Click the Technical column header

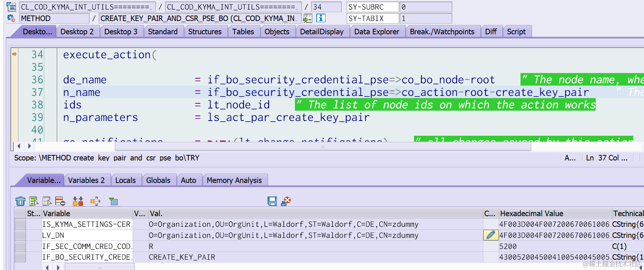click(x=628, y=213)
